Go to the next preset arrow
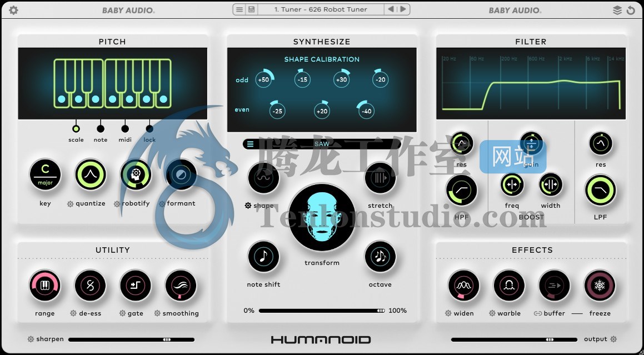This screenshot has width=644, height=355. point(403,9)
